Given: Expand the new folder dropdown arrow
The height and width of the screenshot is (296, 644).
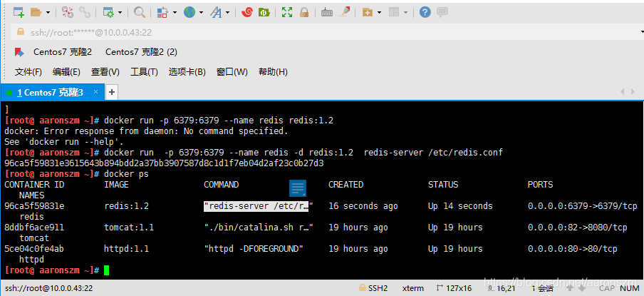Looking at the screenshot, I should pyautogui.click(x=379, y=13).
